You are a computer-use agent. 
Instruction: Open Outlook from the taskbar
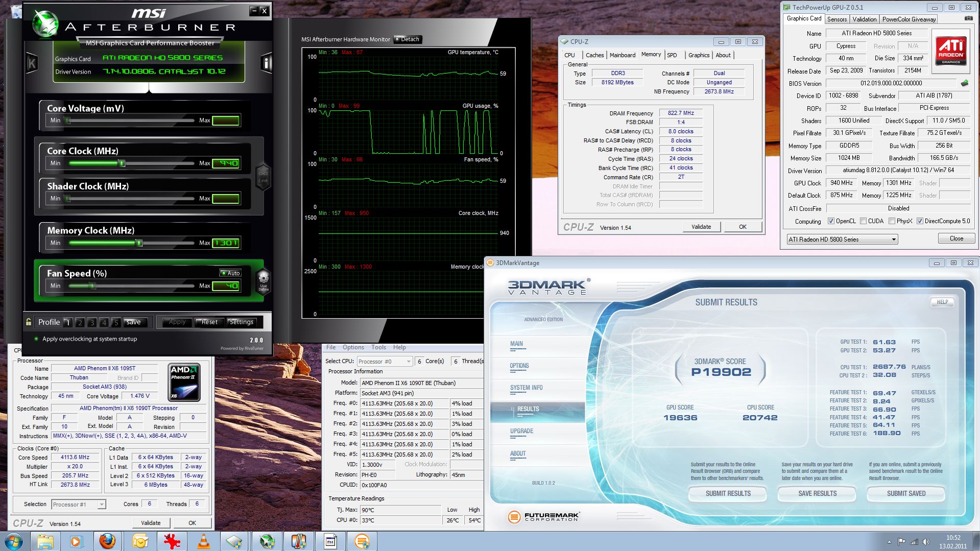pyautogui.click(x=139, y=541)
